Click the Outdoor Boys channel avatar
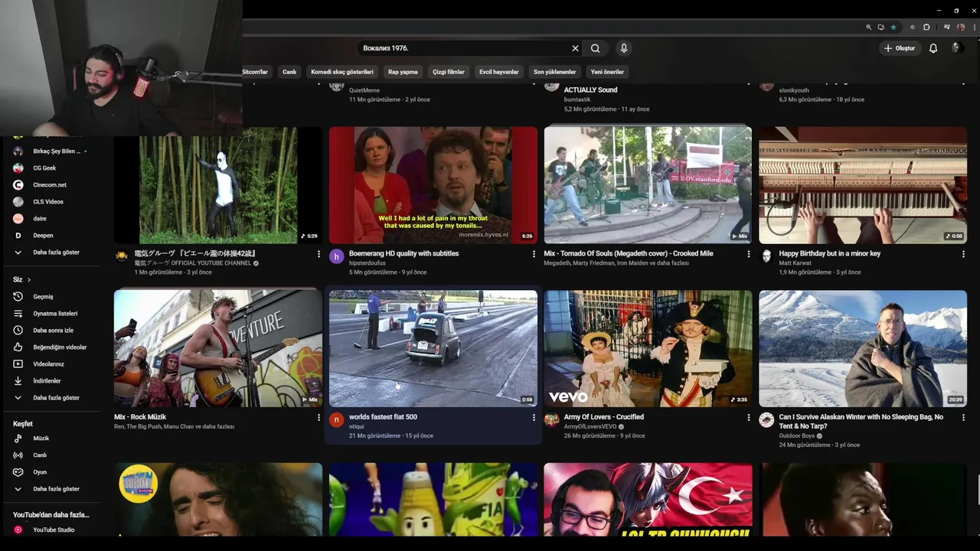Viewport: 980px width, 551px height. click(x=766, y=419)
